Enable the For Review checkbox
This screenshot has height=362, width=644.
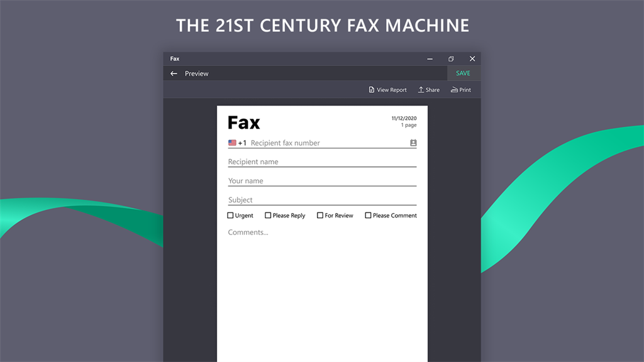(320, 216)
